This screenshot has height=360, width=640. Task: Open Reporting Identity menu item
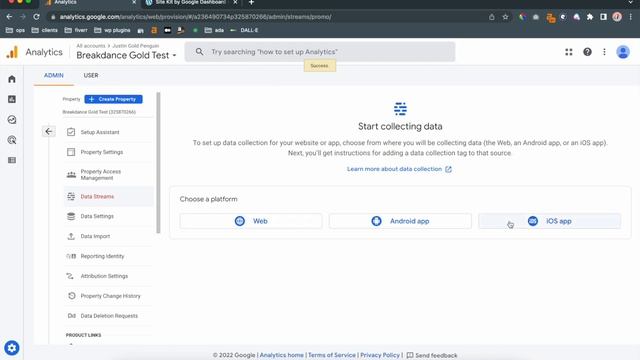[x=109, y=256]
